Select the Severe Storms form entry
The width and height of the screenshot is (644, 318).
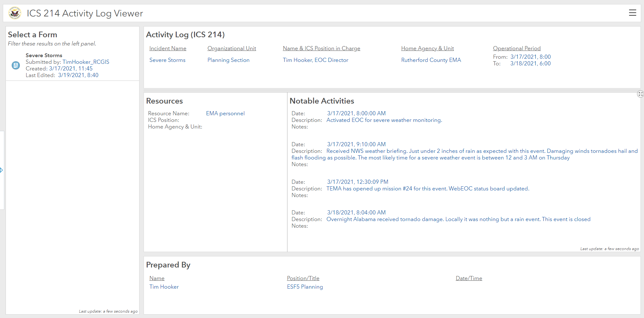pos(44,55)
